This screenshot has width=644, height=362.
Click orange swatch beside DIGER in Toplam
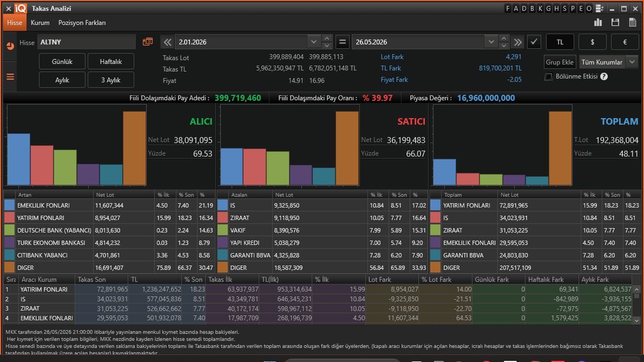435,267
